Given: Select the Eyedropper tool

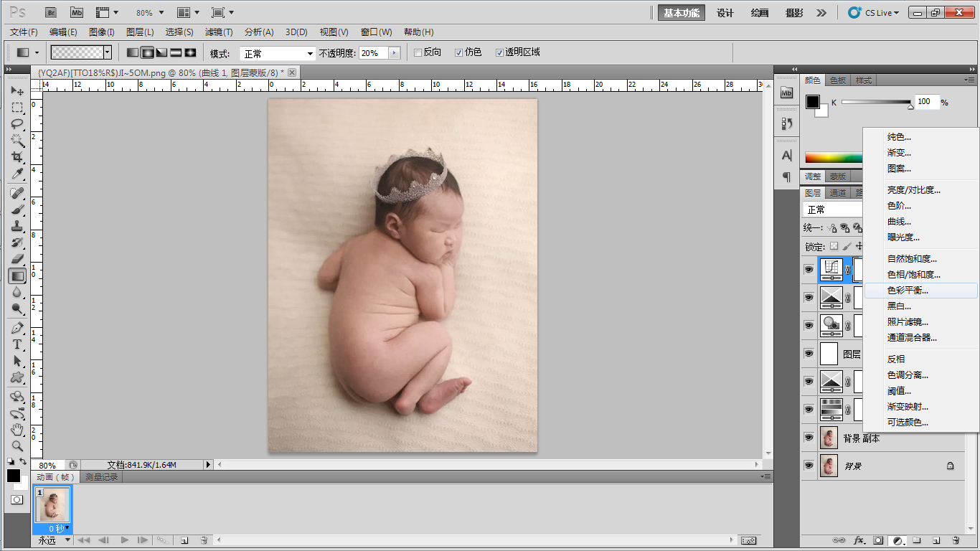Looking at the screenshot, I should click(x=17, y=174).
